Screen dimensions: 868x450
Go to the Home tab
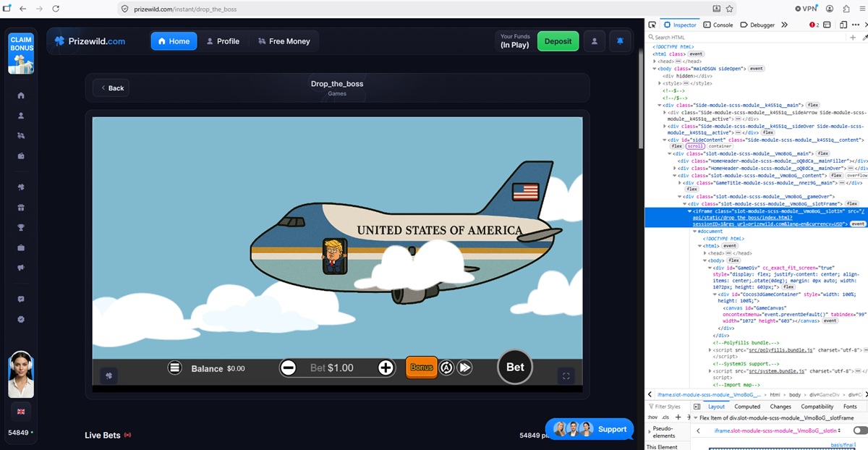[x=174, y=41]
